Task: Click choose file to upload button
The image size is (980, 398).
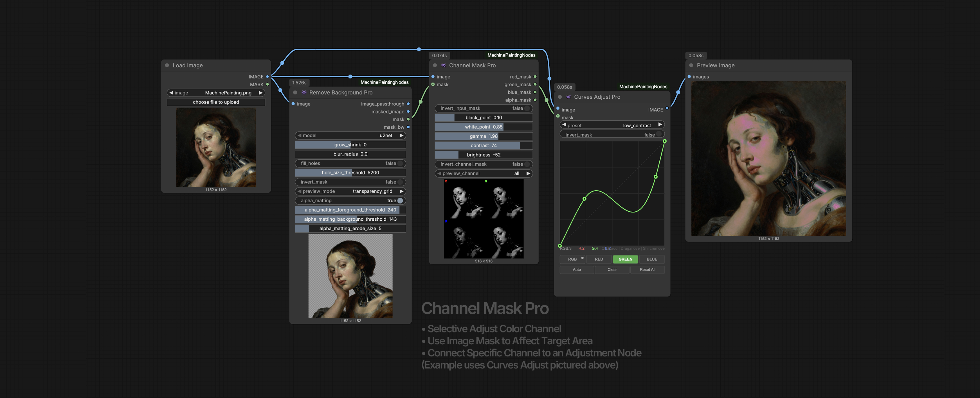Action: point(216,102)
